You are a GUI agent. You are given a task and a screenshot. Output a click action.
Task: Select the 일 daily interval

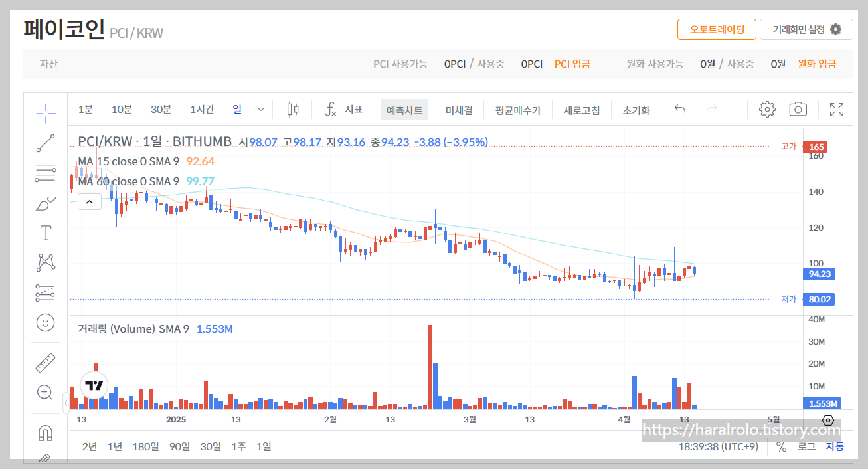point(237,110)
